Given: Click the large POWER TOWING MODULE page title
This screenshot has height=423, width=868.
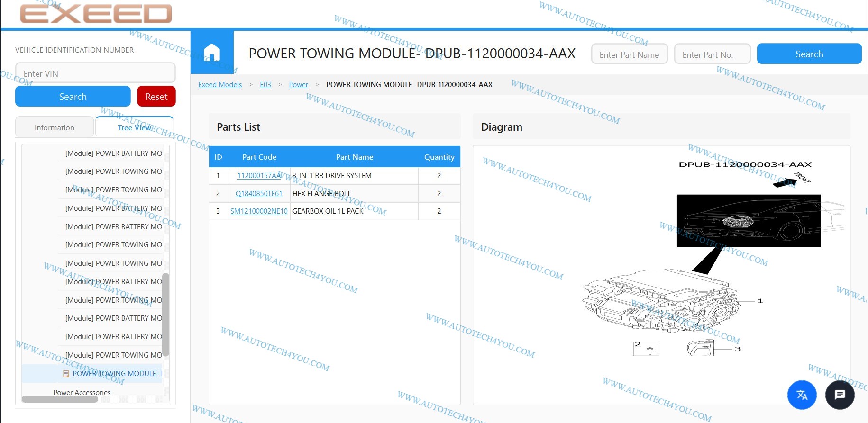Looking at the screenshot, I should 412,54.
